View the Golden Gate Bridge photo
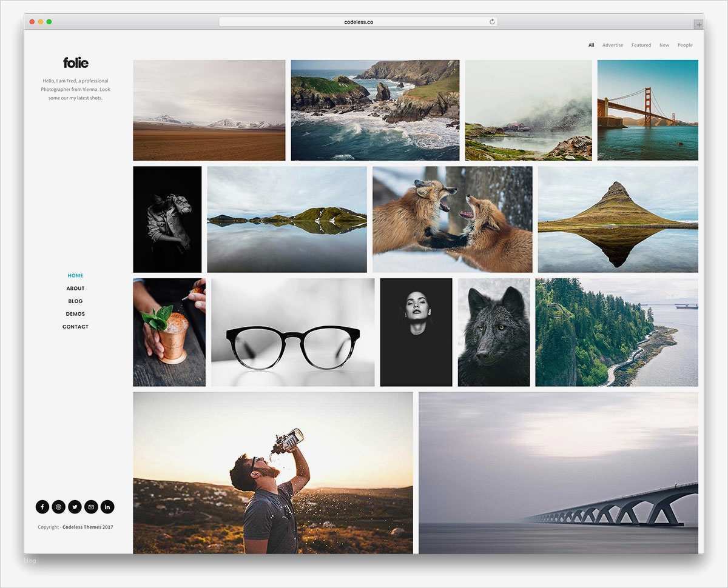 [x=648, y=110]
